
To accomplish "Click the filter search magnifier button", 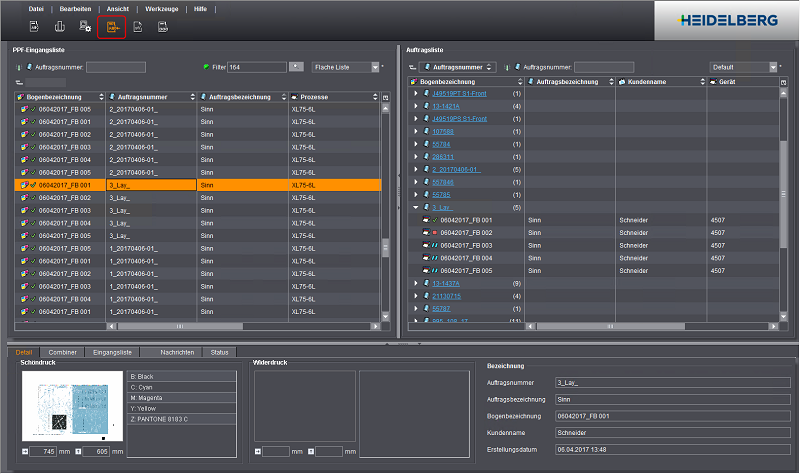I will coord(296,67).
